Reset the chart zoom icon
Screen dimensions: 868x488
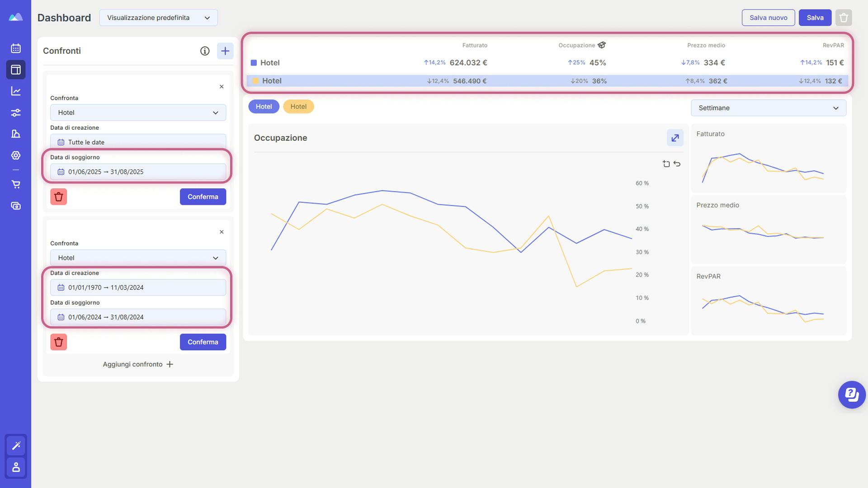coord(666,164)
